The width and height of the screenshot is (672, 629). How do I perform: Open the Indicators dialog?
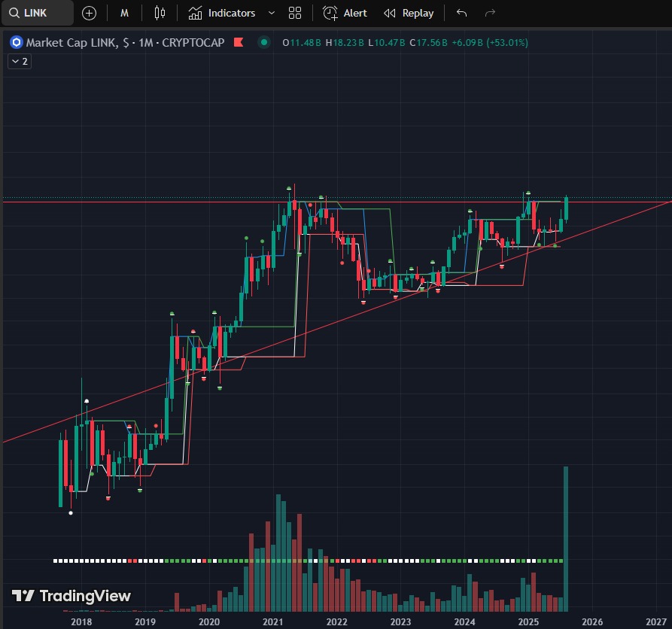click(x=221, y=14)
